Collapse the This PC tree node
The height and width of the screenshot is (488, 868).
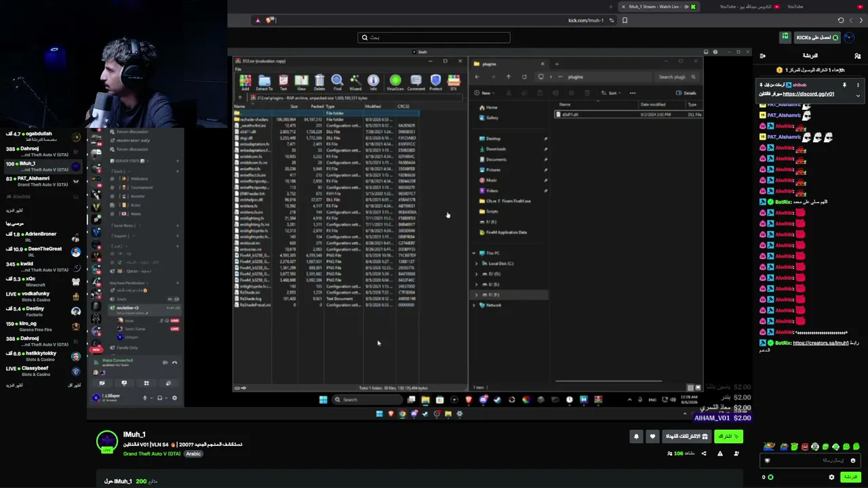[x=474, y=253]
